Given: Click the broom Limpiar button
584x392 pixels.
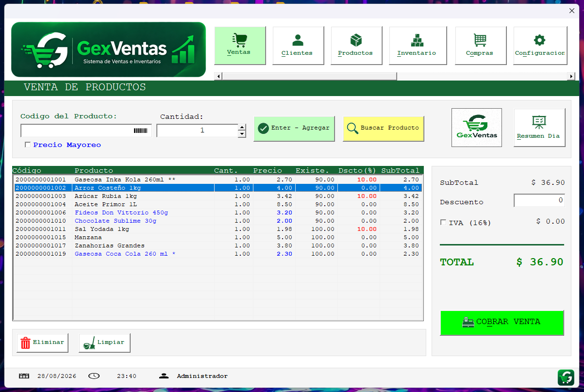Looking at the screenshot, I should [104, 343].
